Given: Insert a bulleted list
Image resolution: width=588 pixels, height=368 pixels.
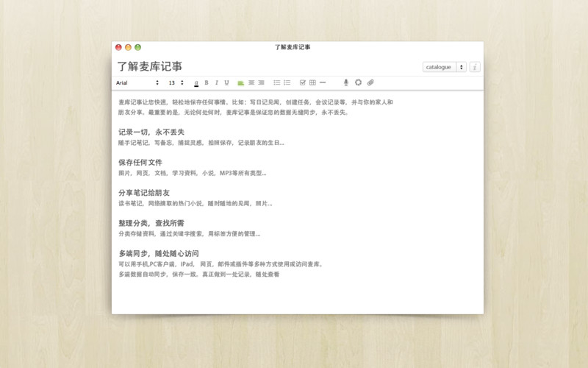Looking at the screenshot, I should coord(277,82).
